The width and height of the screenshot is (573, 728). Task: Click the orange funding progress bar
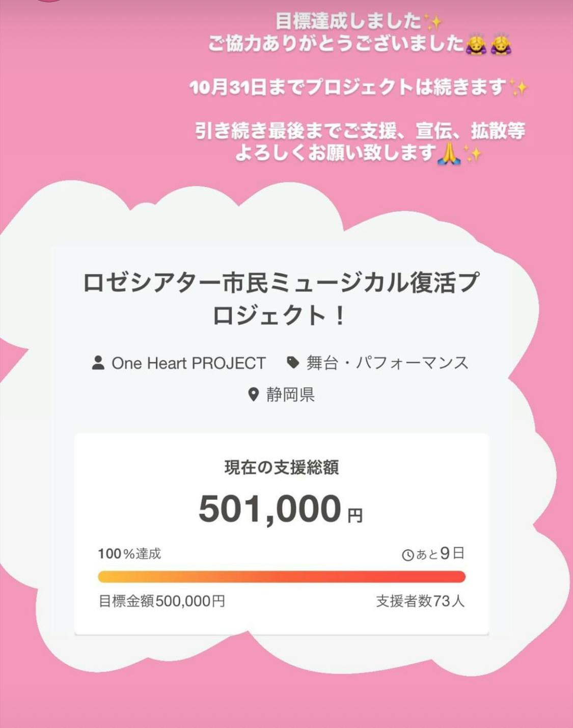pyautogui.click(x=281, y=577)
